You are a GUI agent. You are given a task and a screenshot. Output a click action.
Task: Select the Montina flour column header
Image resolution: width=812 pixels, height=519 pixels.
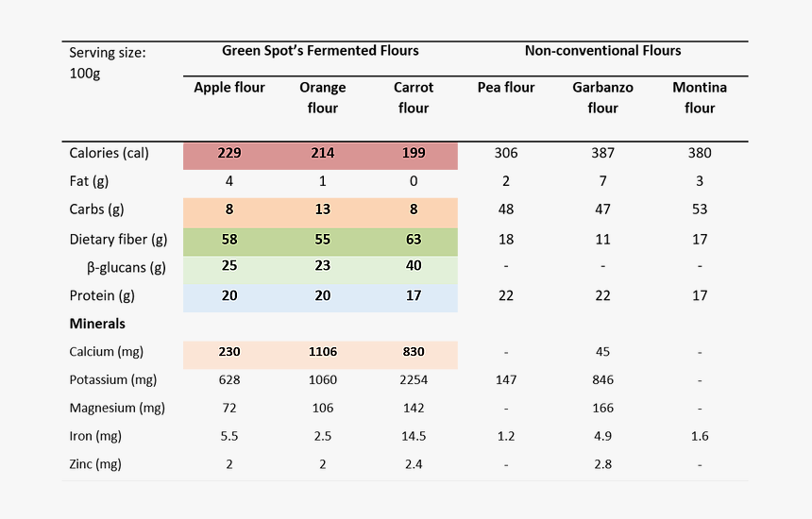click(x=700, y=97)
